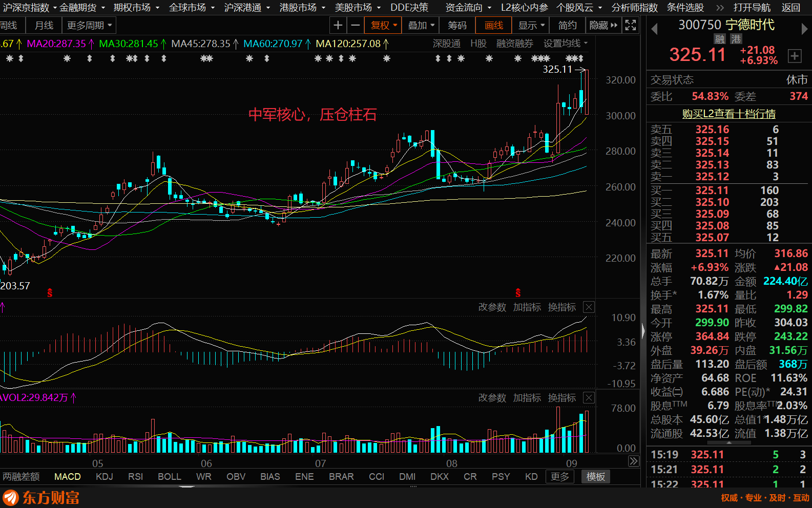
Task: Click 购买L2查看十档行情 link
Action: click(x=728, y=114)
